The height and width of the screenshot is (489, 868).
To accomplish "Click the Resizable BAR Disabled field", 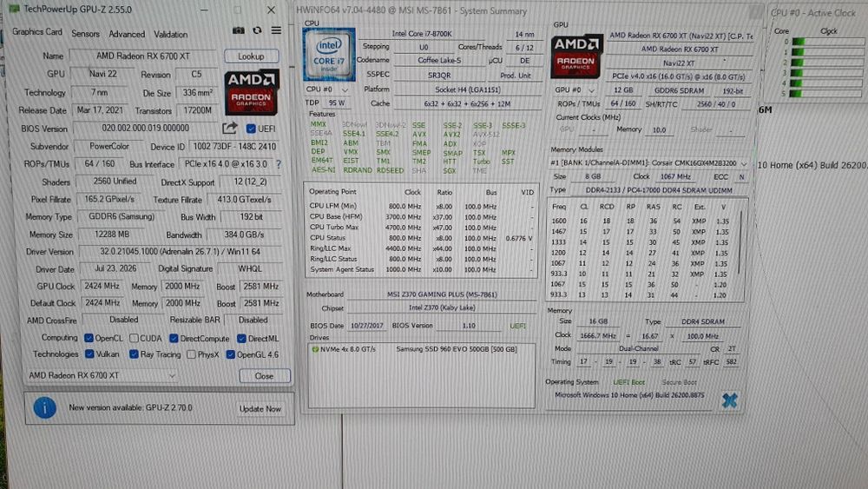I will pyautogui.click(x=253, y=320).
